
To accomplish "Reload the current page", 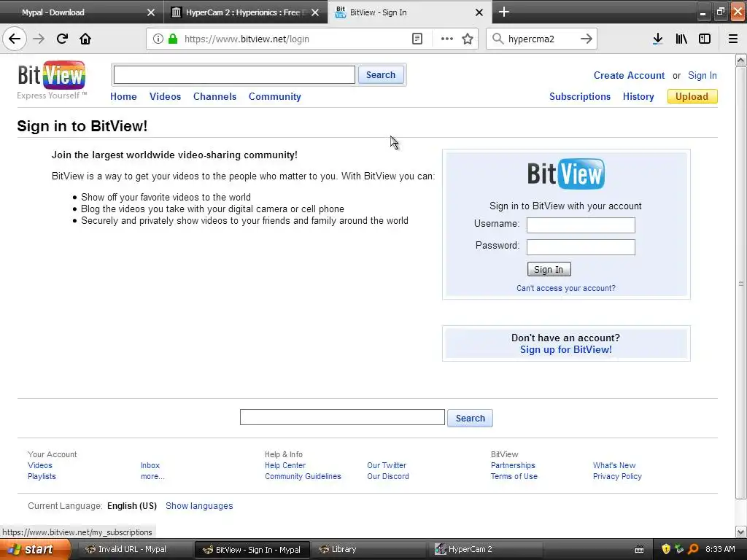I will [x=63, y=39].
